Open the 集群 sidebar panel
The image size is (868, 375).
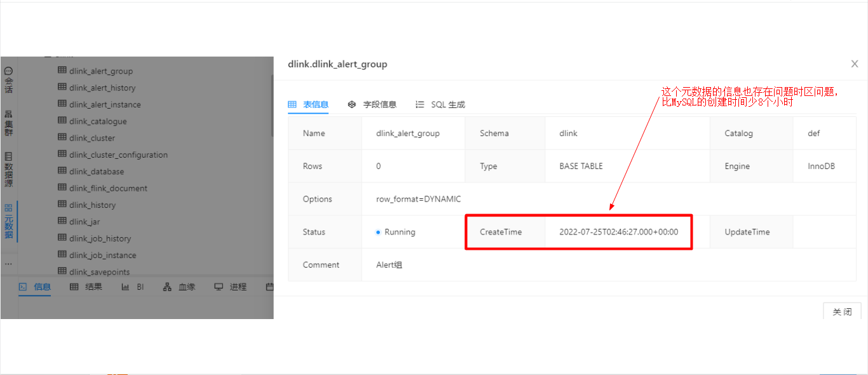[8, 123]
